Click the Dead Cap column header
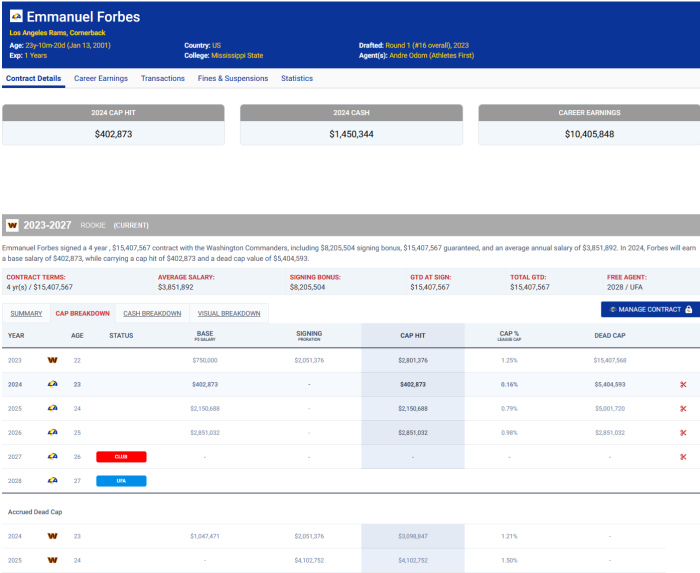Image resolution: width=700 pixels, height=573 pixels. coord(610,336)
